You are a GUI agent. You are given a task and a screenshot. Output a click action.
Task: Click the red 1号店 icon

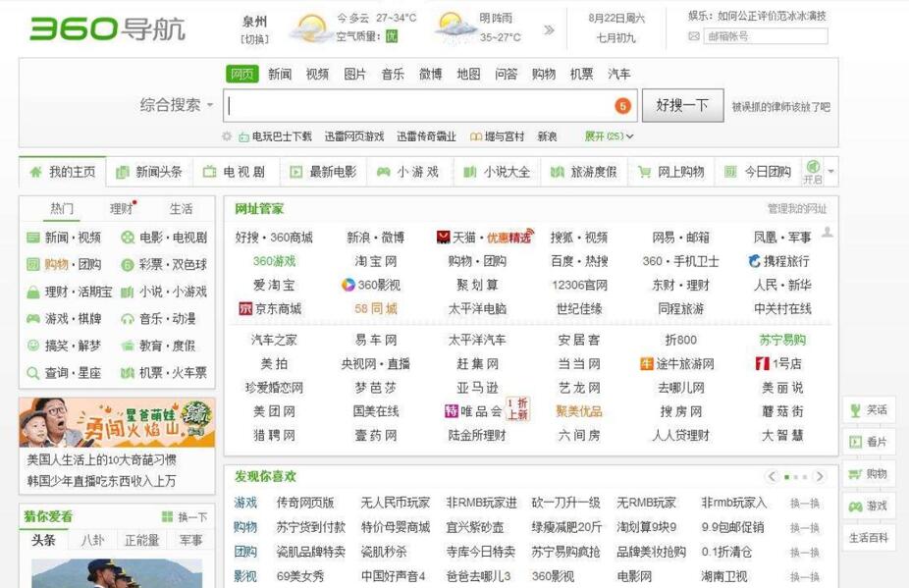(763, 363)
